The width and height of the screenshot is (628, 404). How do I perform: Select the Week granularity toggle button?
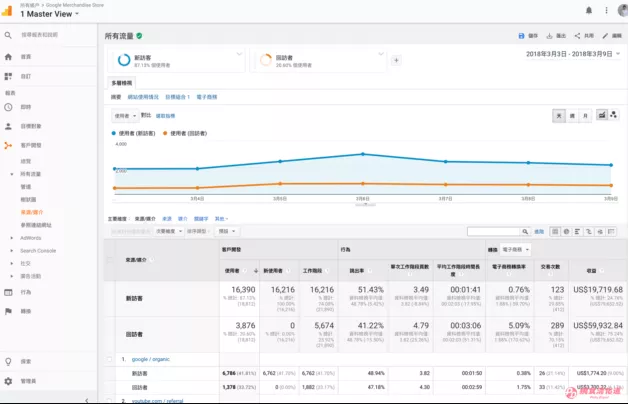pyautogui.click(x=572, y=116)
